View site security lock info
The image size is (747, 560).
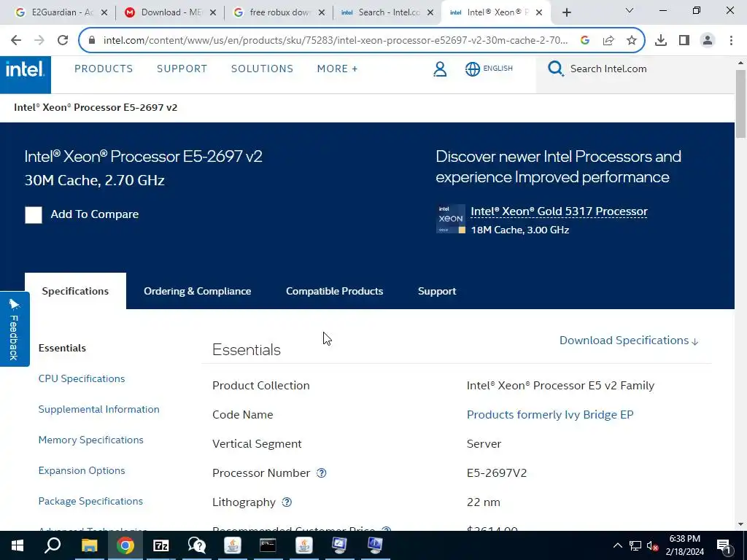92,41
